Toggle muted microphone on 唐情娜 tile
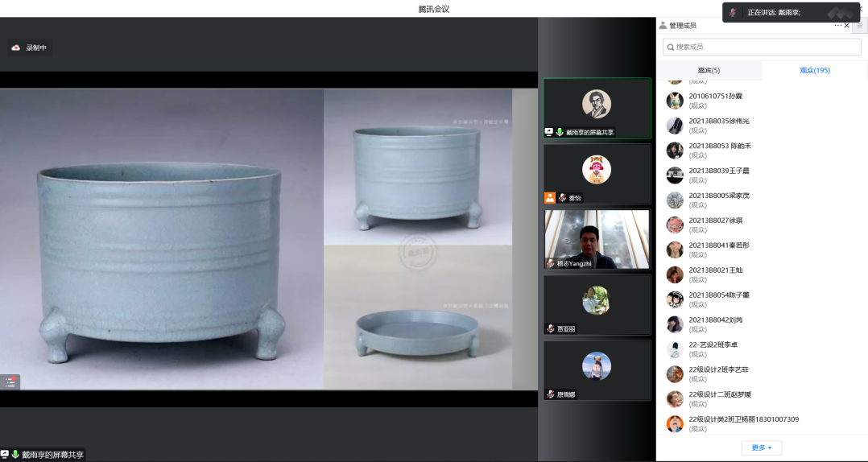 point(551,394)
